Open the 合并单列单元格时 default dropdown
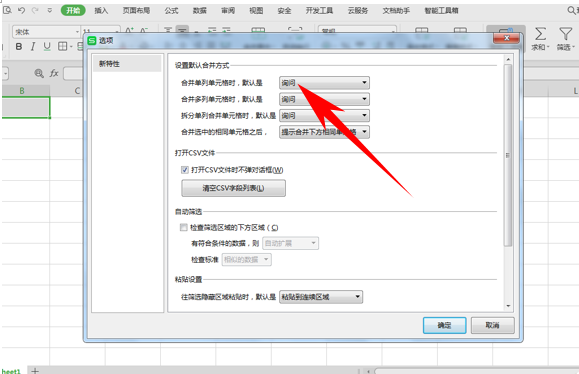 pos(324,83)
